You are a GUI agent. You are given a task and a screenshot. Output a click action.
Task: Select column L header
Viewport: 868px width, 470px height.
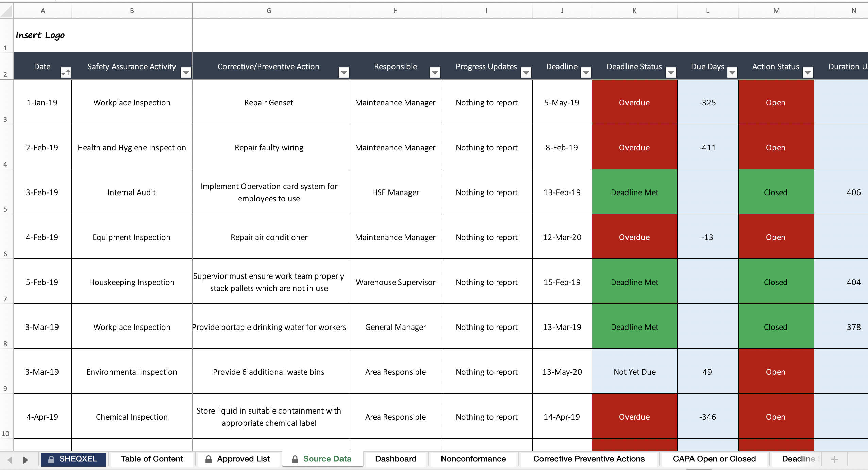tap(707, 11)
